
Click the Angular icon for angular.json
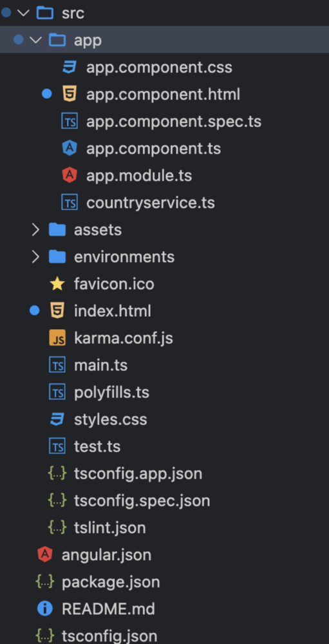(45, 555)
